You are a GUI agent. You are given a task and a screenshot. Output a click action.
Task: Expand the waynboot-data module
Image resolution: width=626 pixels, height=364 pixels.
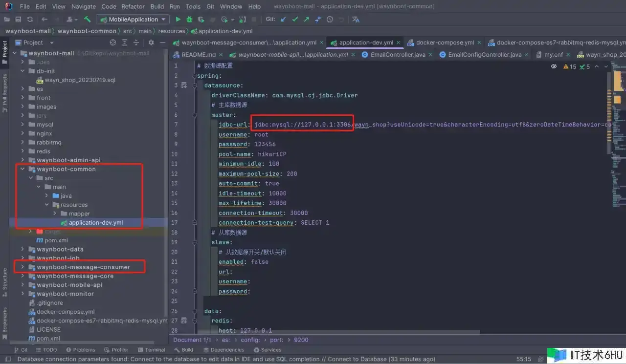pyautogui.click(x=22, y=249)
